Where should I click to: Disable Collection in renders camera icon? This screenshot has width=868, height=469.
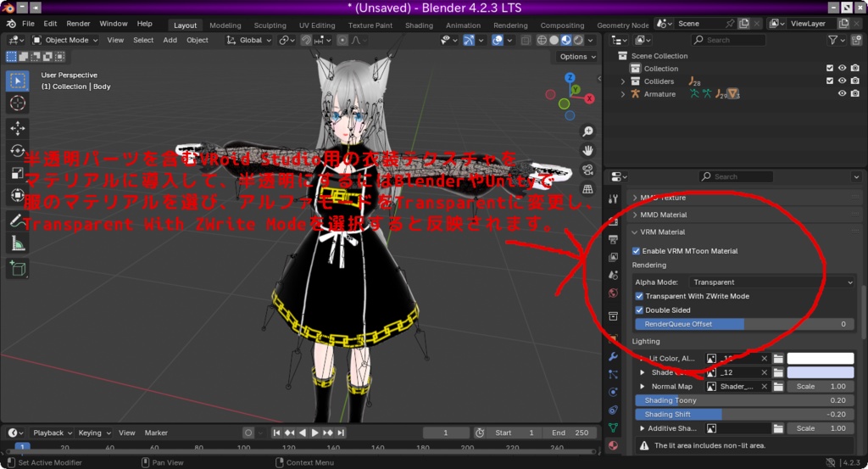coord(854,68)
